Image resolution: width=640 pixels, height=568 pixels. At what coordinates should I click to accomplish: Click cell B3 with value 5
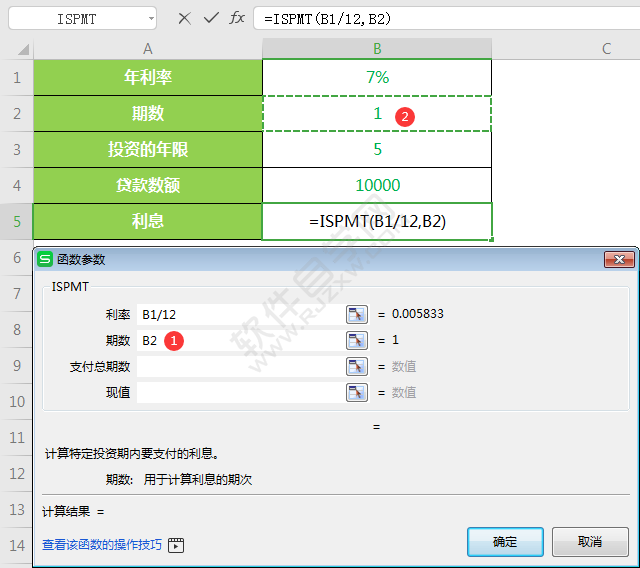pyautogui.click(x=377, y=149)
